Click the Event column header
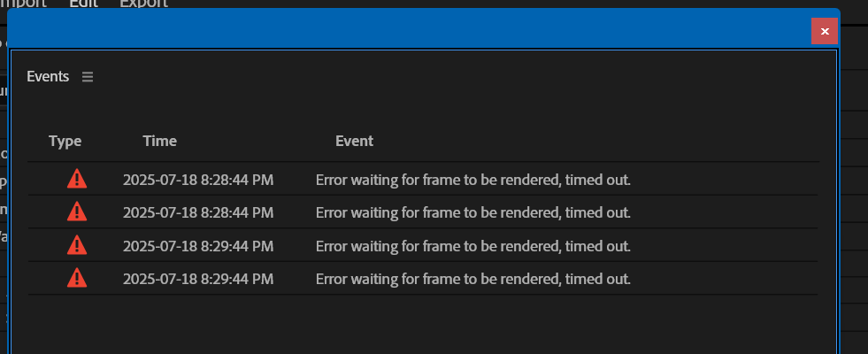Viewport: 868px width, 354px height. point(354,141)
